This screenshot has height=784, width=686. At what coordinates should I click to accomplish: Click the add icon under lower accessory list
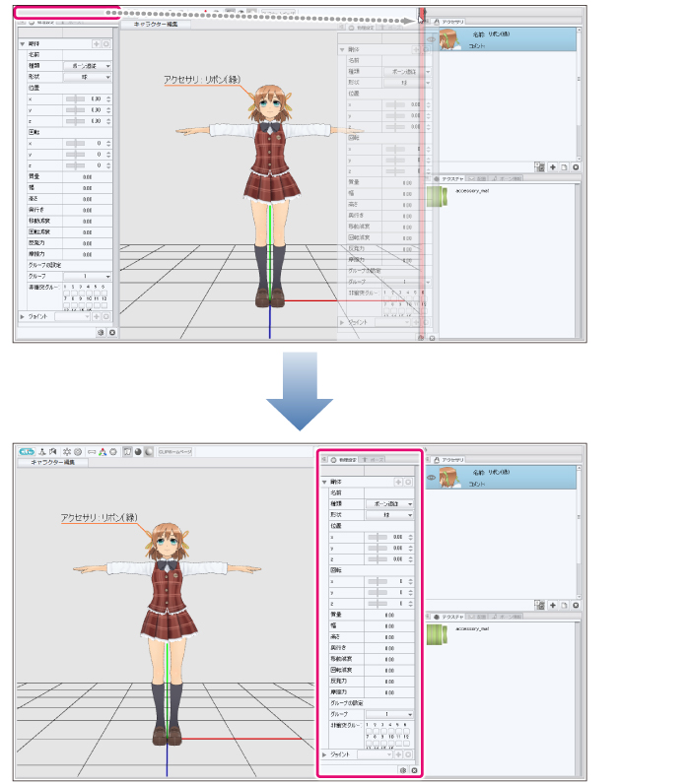point(553,605)
